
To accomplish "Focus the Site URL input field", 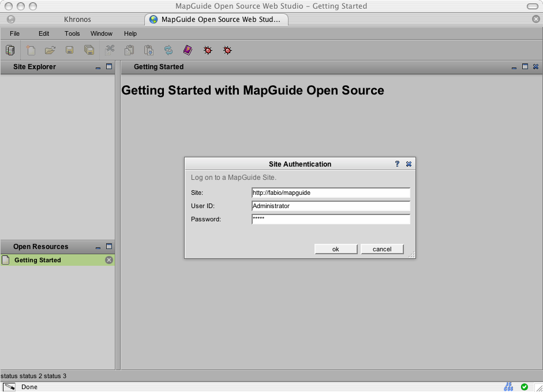I will click(331, 193).
